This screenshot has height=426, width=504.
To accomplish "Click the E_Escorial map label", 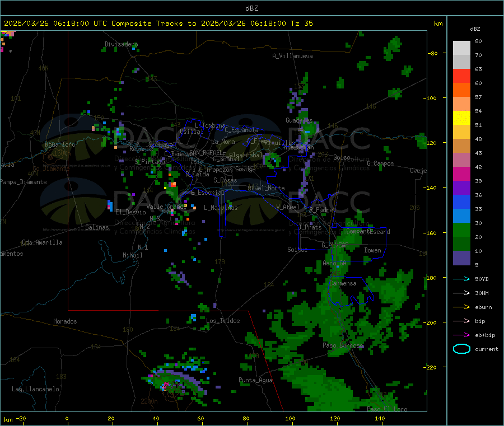I will click(x=208, y=193).
